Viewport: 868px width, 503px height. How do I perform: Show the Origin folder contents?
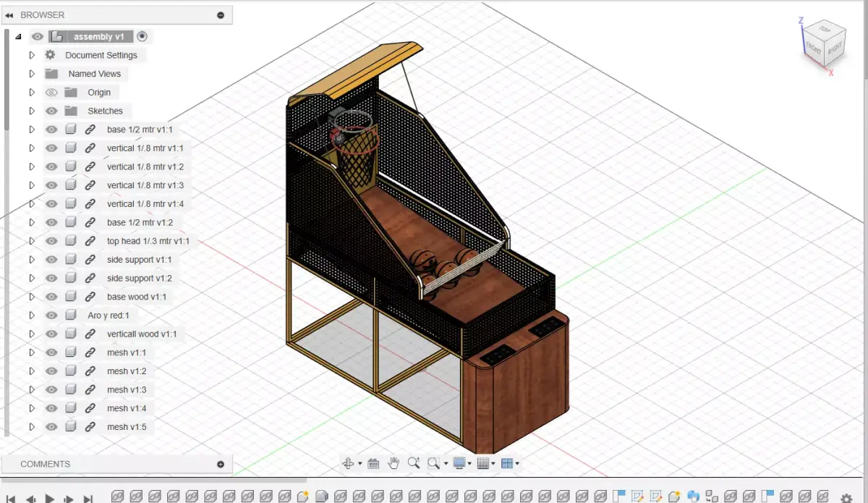coord(32,92)
